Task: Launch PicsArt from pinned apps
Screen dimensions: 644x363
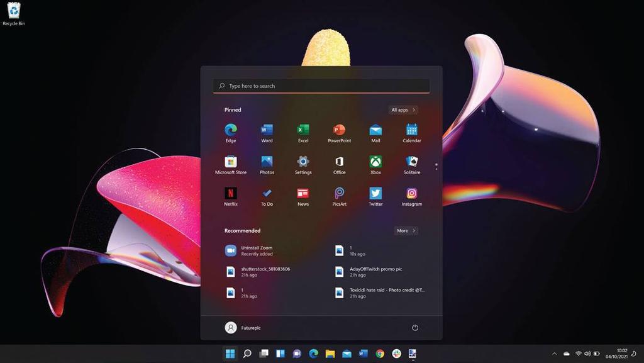Action: [x=339, y=197]
